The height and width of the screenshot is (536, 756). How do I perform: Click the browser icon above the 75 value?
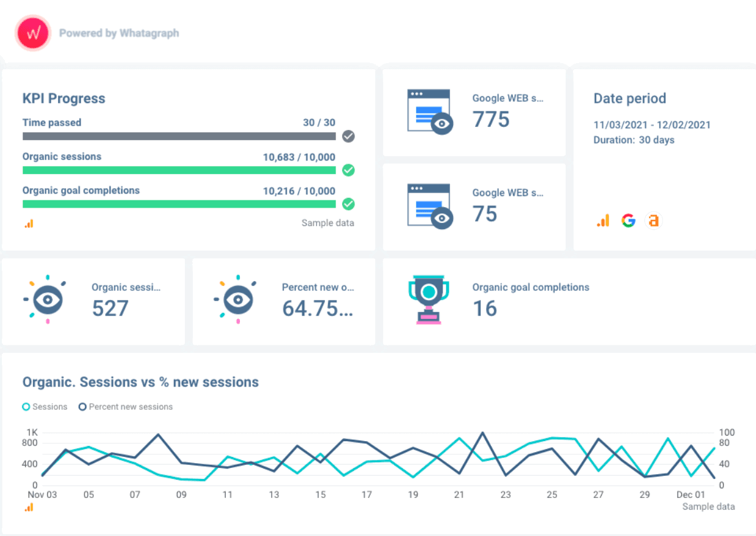tap(430, 206)
